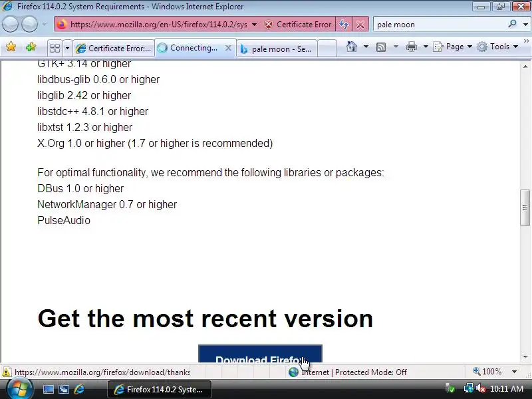Screen dimensions: 532x399
Task: Click the Internet Protected Mode zone indicator
Action: (348, 372)
